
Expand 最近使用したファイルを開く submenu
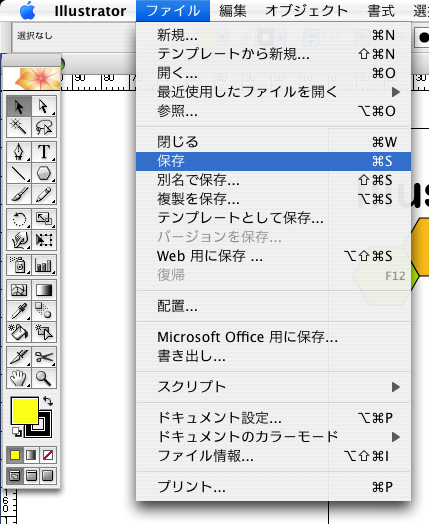pyautogui.click(x=273, y=92)
